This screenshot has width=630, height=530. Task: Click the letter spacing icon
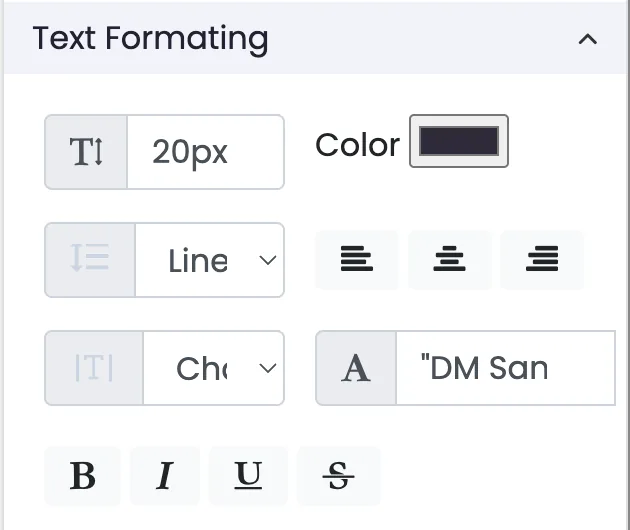pyautogui.click(x=94, y=368)
